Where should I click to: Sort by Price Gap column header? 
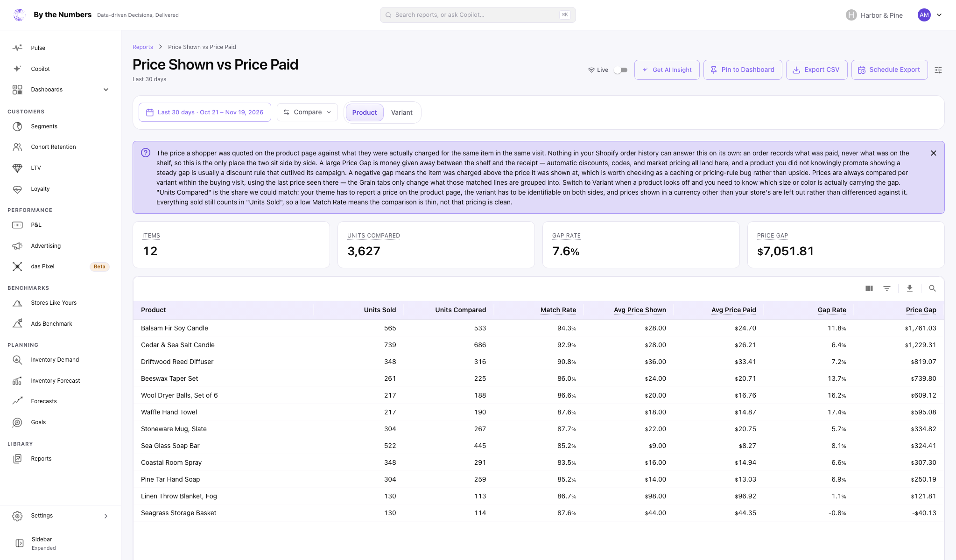click(x=921, y=310)
